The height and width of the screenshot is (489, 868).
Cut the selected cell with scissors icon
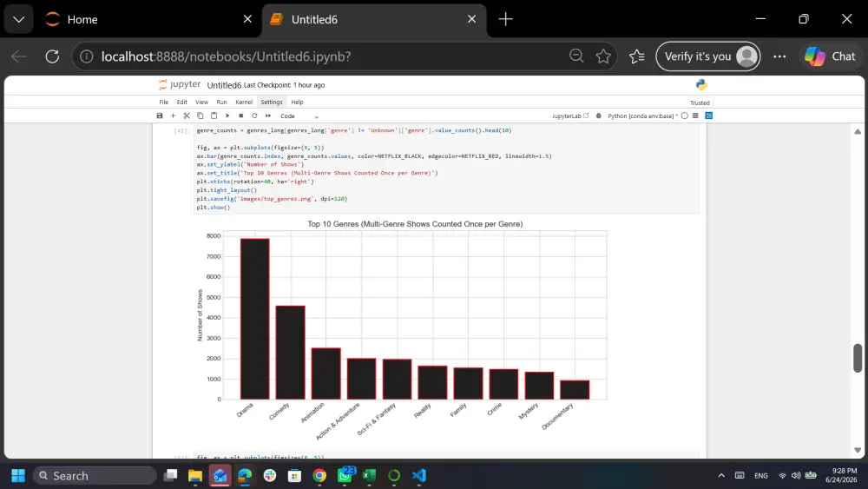pos(187,116)
